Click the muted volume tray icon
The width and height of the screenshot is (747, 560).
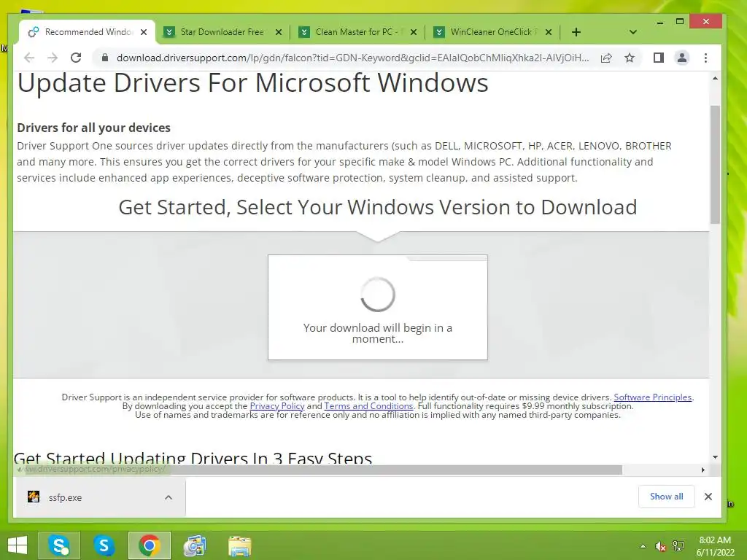[660, 546]
